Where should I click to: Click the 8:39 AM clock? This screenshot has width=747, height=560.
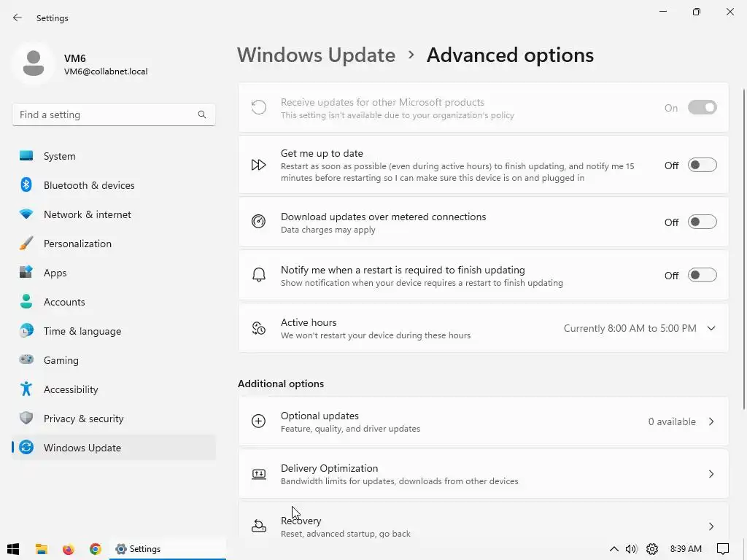(x=686, y=549)
